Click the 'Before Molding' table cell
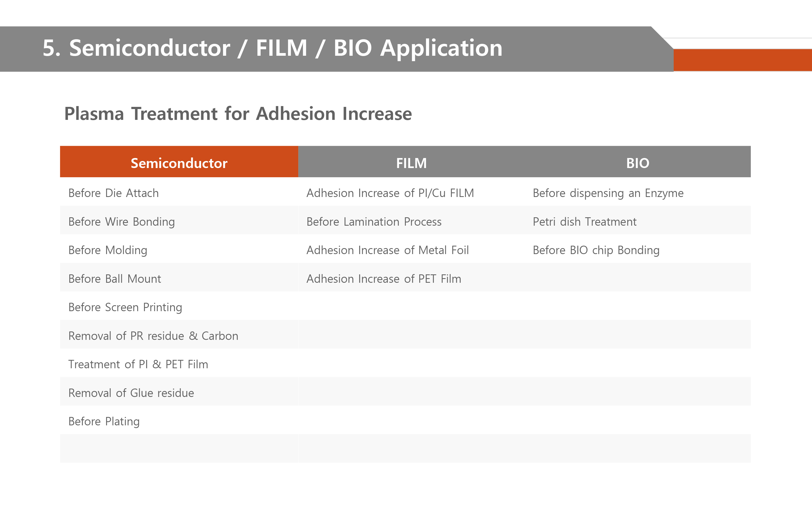This screenshot has height=526, width=812. (x=108, y=250)
